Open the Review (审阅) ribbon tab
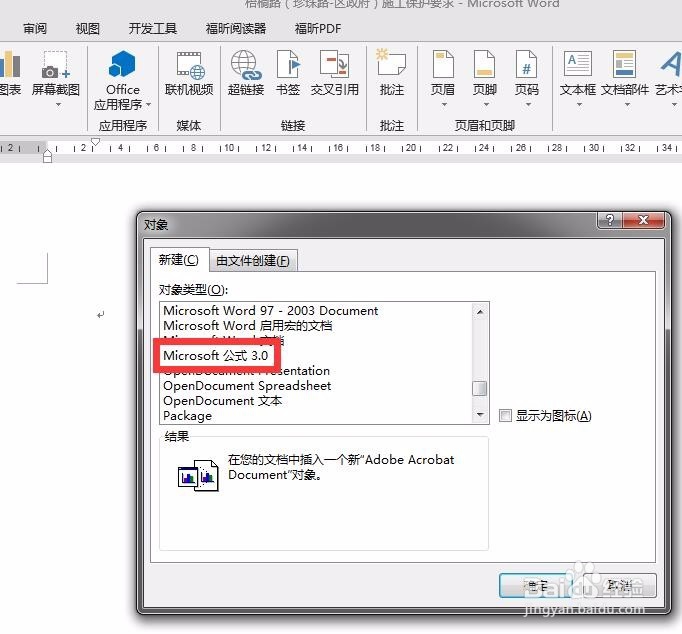682x634 pixels. pyautogui.click(x=35, y=29)
